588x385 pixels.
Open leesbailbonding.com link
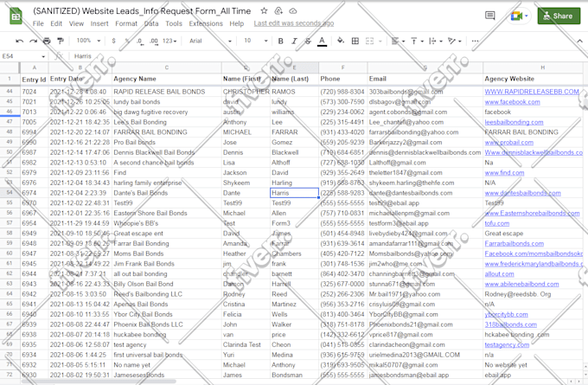[x=514, y=122]
